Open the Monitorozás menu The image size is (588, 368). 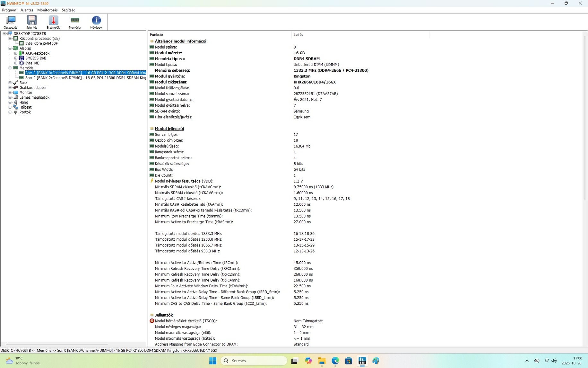[48, 10]
